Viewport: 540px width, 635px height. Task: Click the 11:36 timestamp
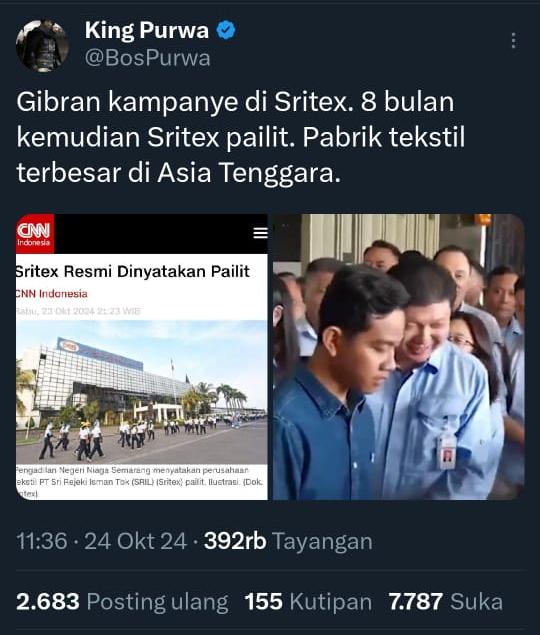[42, 541]
